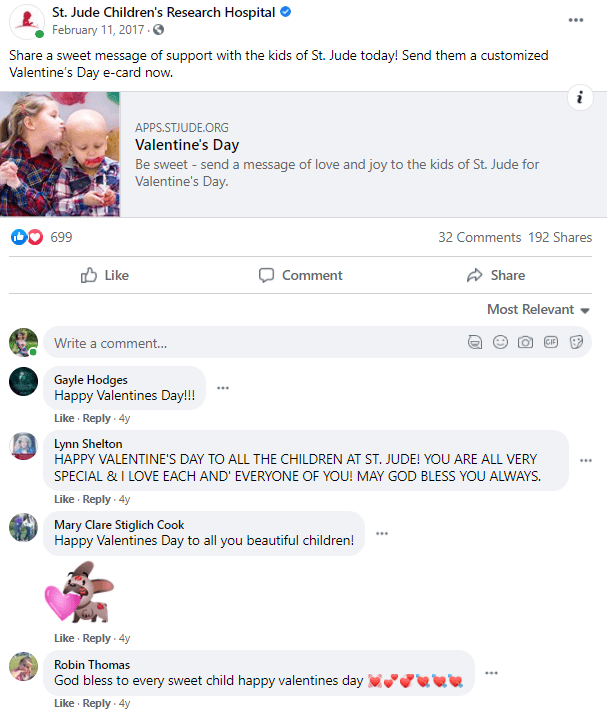Screen dimensions: 607x715
Task: Open options for Gayle Hodges' comment
Action: 223,388
